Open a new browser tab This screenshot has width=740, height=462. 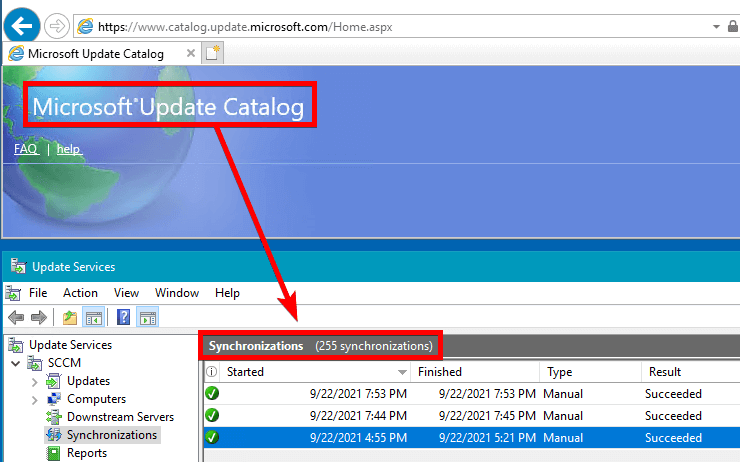click(212, 53)
